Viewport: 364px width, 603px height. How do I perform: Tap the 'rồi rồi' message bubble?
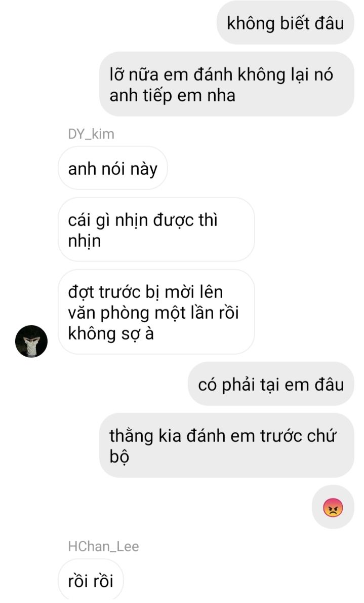point(91,580)
